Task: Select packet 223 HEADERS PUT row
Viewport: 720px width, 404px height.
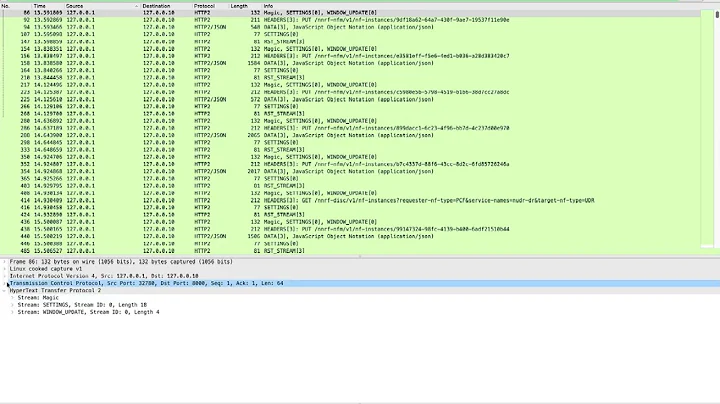Action: (350, 92)
